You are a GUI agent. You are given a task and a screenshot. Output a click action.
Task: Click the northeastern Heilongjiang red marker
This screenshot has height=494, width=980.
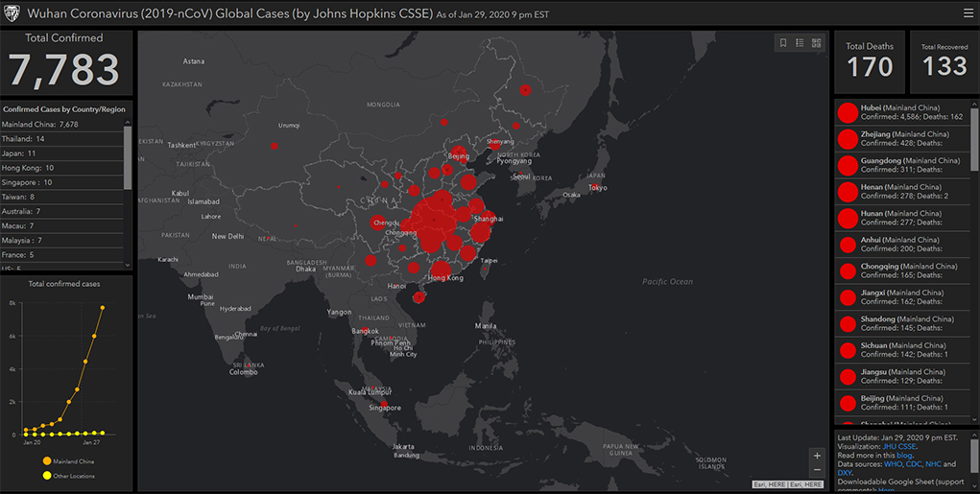pos(525,90)
